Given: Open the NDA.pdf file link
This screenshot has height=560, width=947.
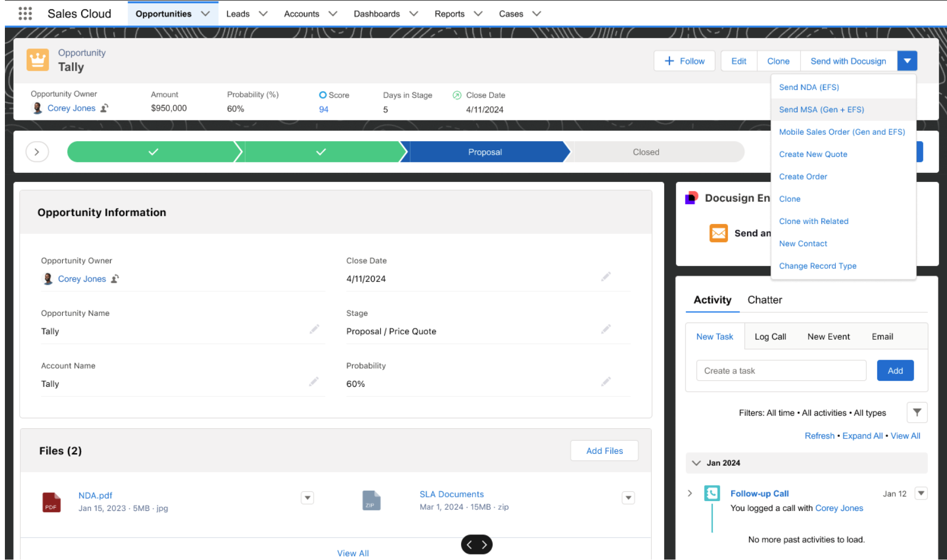Looking at the screenshot, I should (95, 495).
